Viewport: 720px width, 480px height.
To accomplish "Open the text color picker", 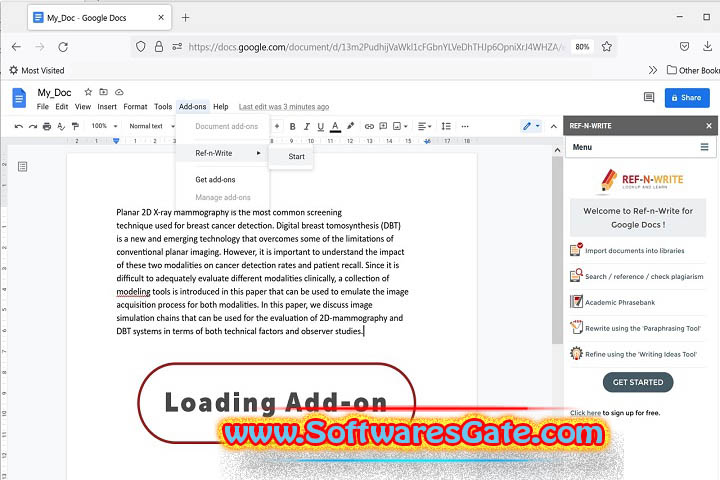I will tap(335, 126).
